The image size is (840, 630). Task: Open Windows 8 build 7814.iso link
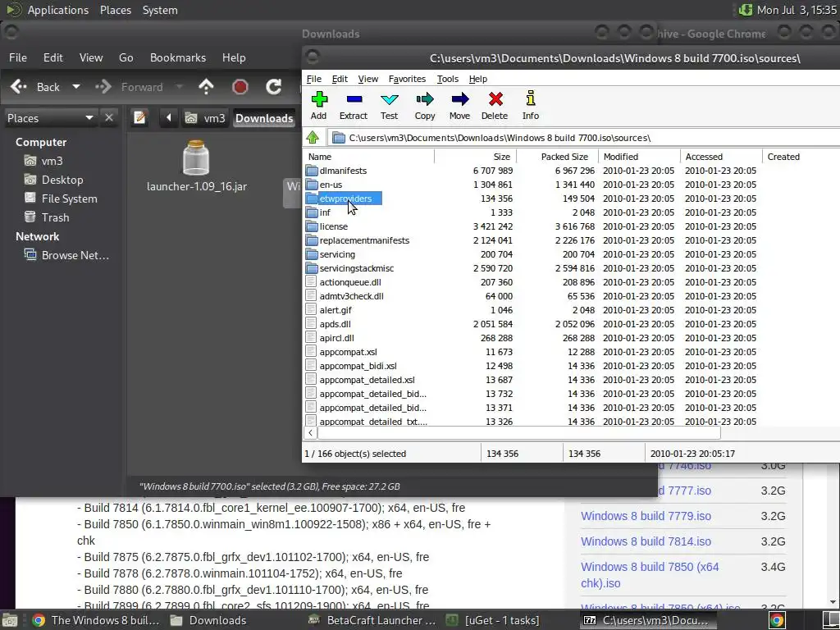646,541
